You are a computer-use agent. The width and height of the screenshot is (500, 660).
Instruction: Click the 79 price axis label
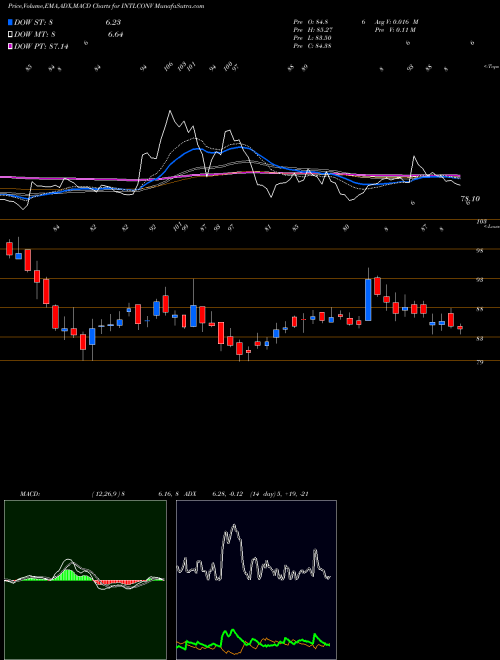pos(481,362)
